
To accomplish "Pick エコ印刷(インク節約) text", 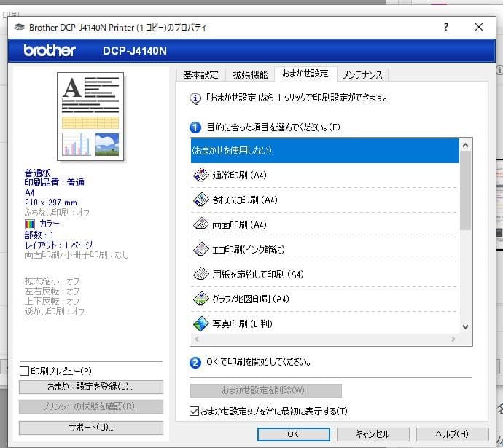I will (x=249, y=249).
